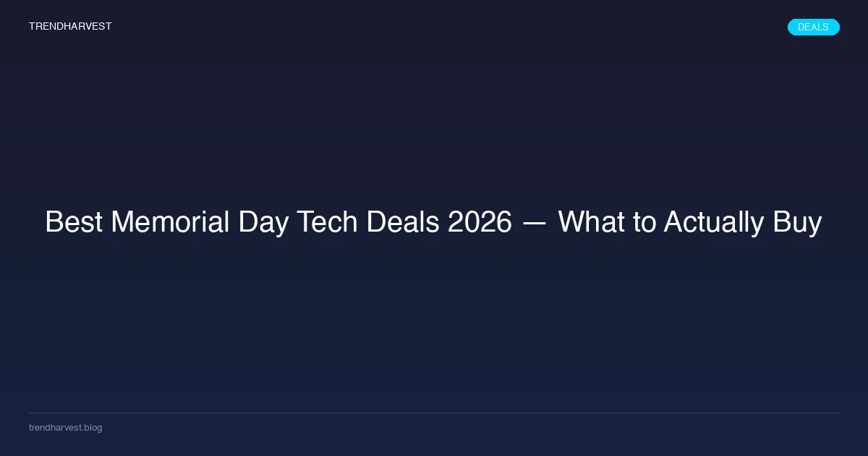
Task: Click the word "Deals" in the headline
Action: point(403,222)
